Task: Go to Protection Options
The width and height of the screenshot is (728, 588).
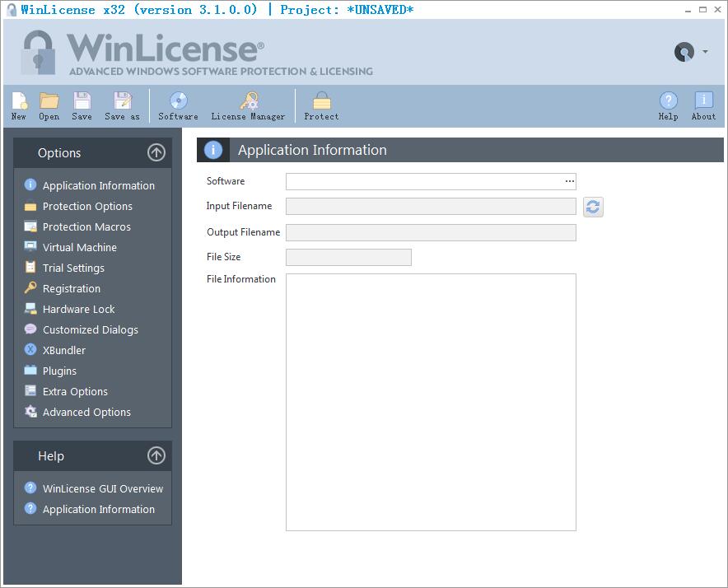Action: [87, 206]
